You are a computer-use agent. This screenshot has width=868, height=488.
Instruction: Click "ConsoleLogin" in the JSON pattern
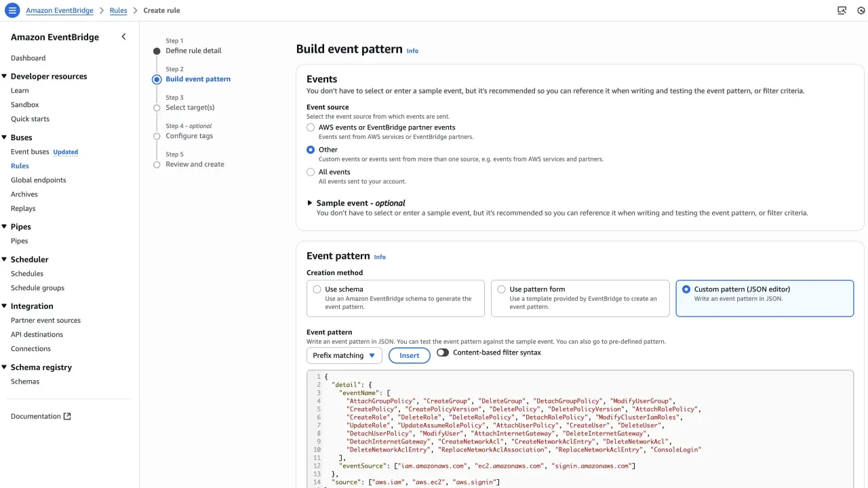(x=676, y=450)
